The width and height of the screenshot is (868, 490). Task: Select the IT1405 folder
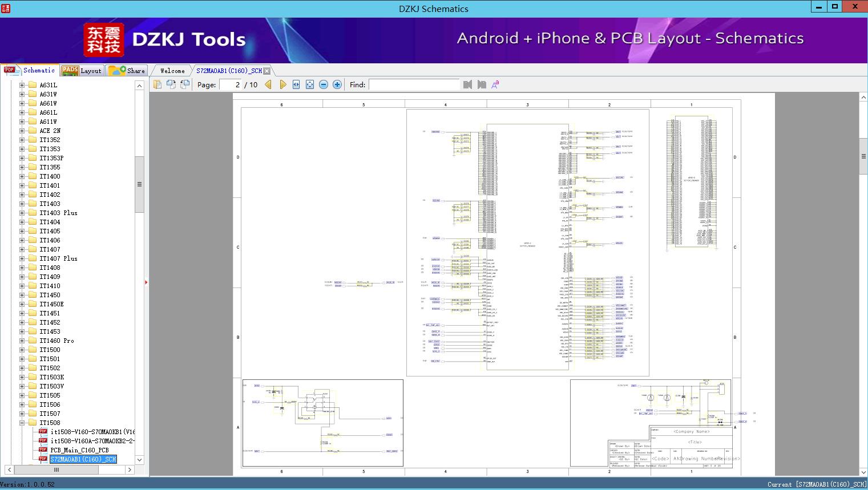coord(50,231)
